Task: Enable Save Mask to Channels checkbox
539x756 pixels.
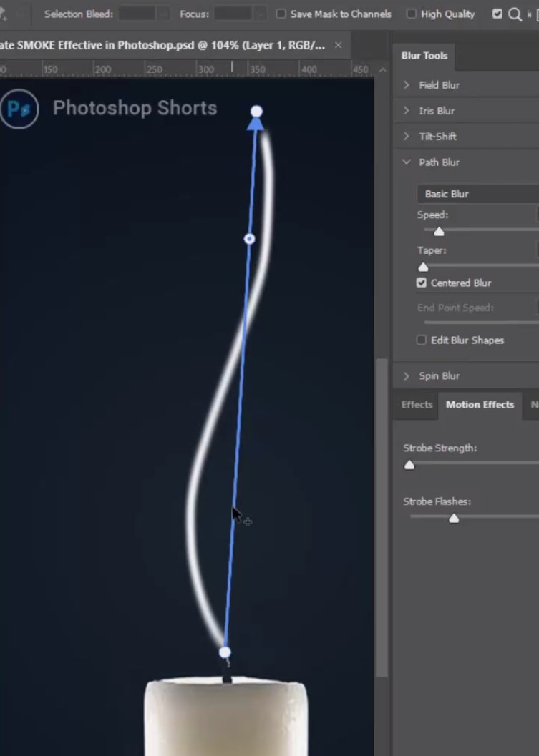Action: (281, 14)
